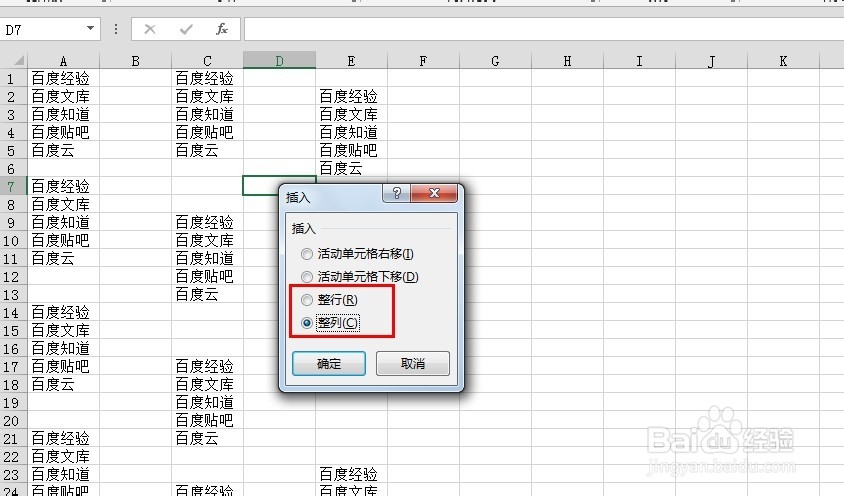Cancel with the 取消 button
The width and height of the screenshot is (844, 496).
[413, 364]
